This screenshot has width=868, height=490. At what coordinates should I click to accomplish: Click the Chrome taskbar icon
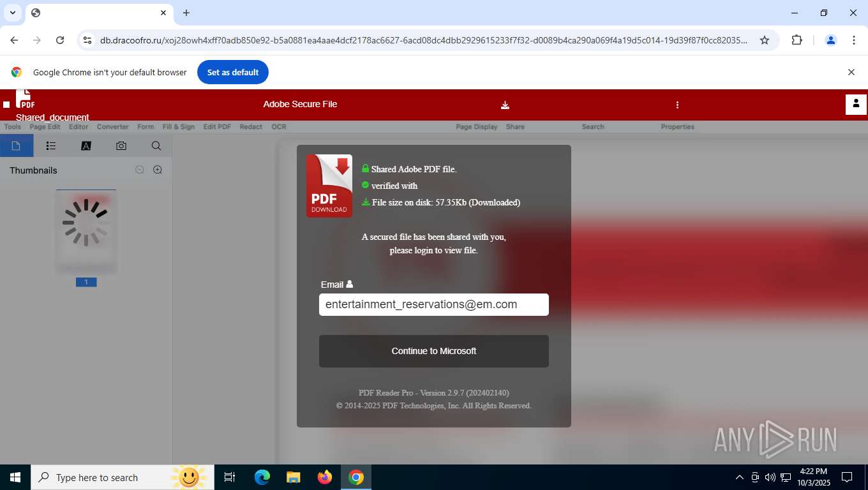click(x=356, y=477)
